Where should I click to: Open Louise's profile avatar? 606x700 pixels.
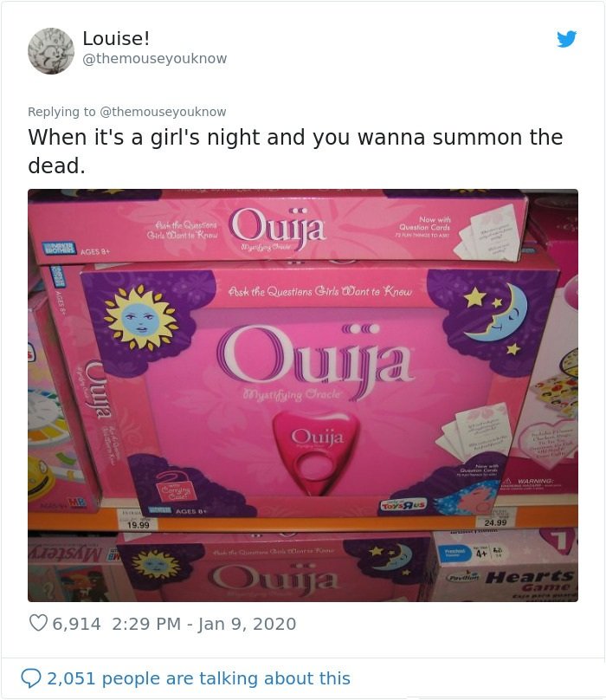tap(51, 51)
